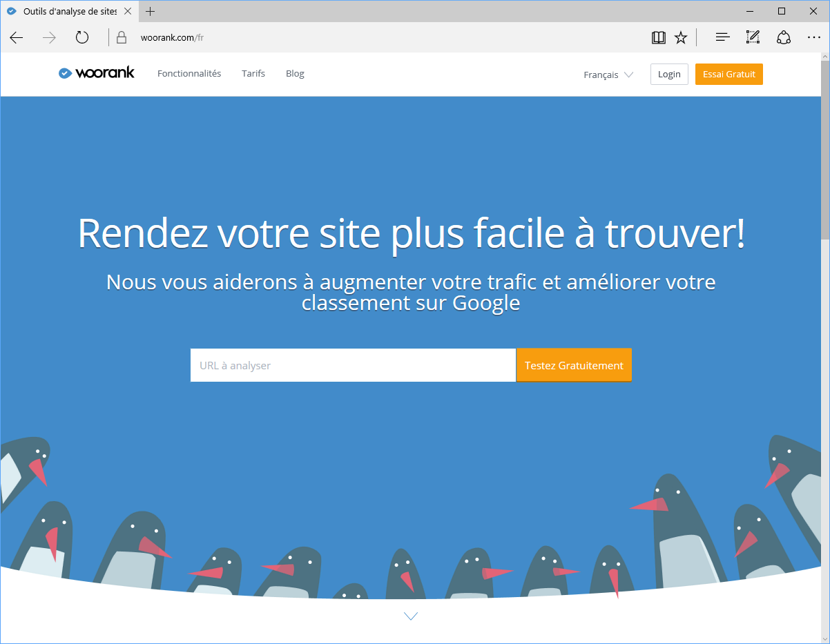Screen dimensions: 830x644
Task: Expand the Français language dropdown
Action: pos(608,75)
